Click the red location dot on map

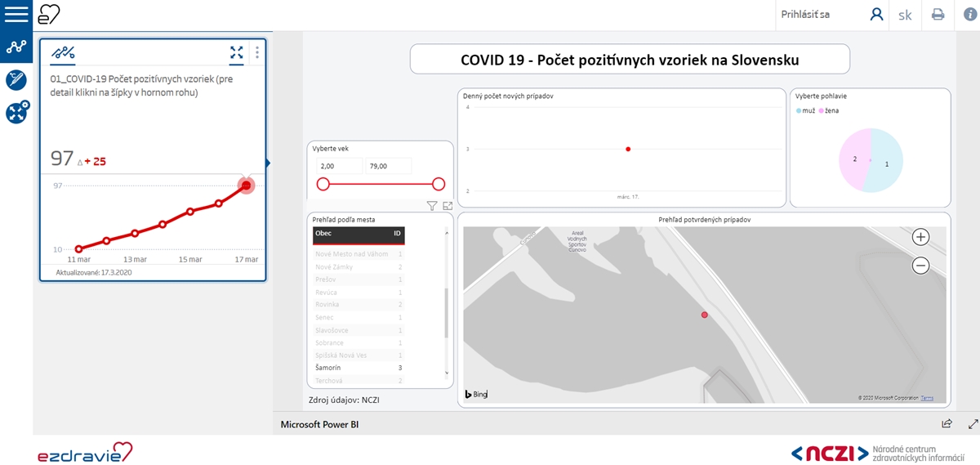point(705,315)
